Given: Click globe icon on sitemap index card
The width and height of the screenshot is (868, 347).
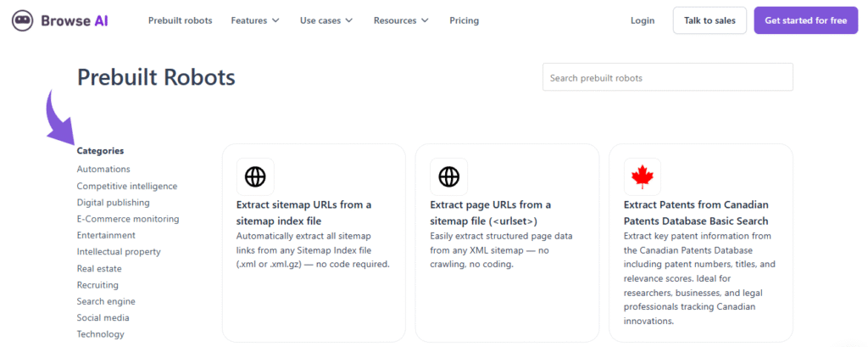Looking at the screenshot, I should [x=255, y=176].
